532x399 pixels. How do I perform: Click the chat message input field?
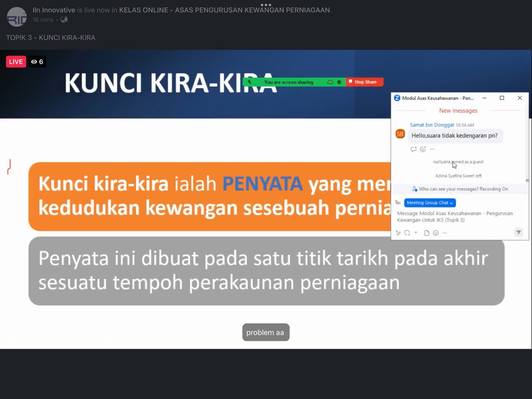pyautogui.click(x=455, y=217)
